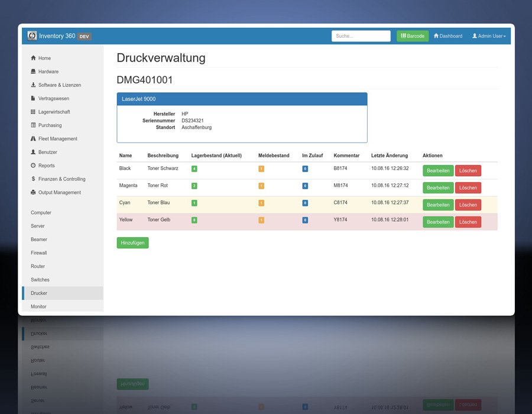This screenshot has width=532, height=414.
Task: Edit the Black toner row with Bearbeiten
Action: click(438, 171)
